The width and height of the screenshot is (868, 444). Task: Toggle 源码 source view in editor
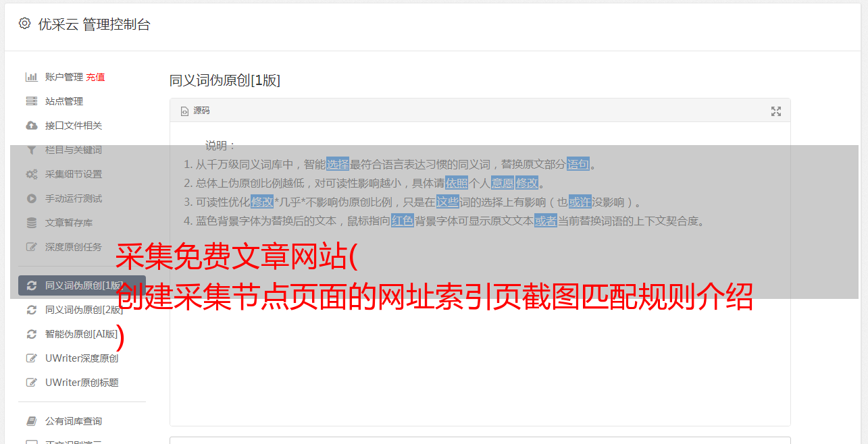click(x=195, y=111)
